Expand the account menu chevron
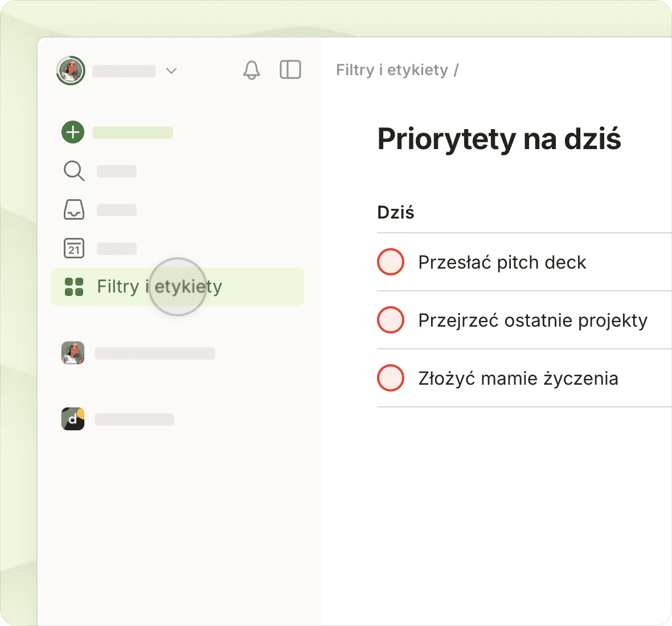This screenshot has height=626, width=672. (x=171, y=71)
